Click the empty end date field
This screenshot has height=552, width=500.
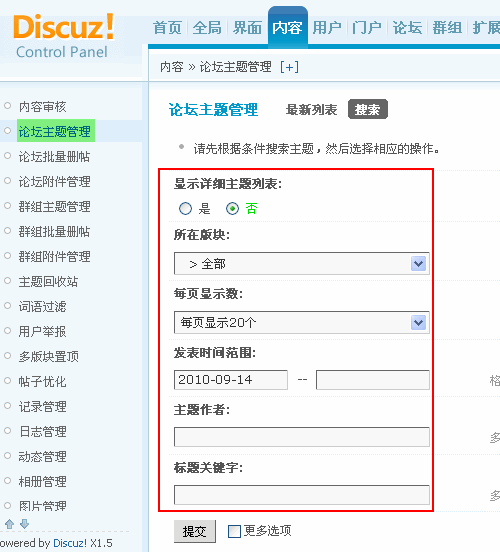(x=373, y=380)
